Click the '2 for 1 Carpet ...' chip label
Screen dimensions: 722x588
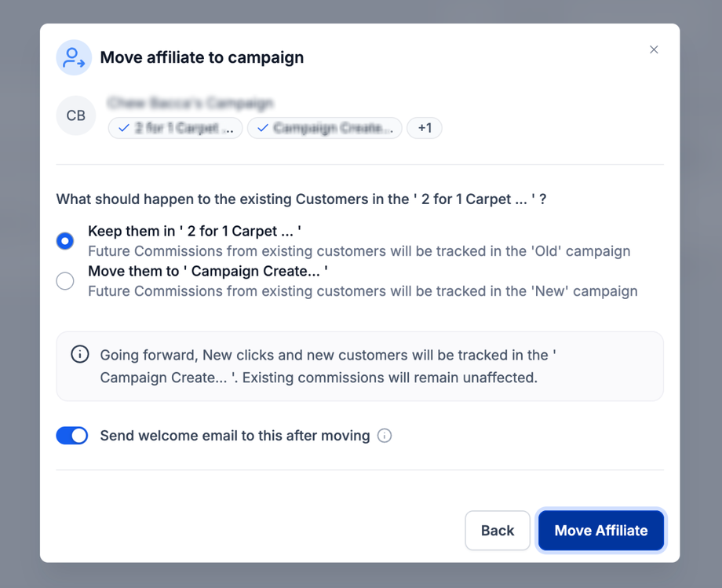point(184,128)
